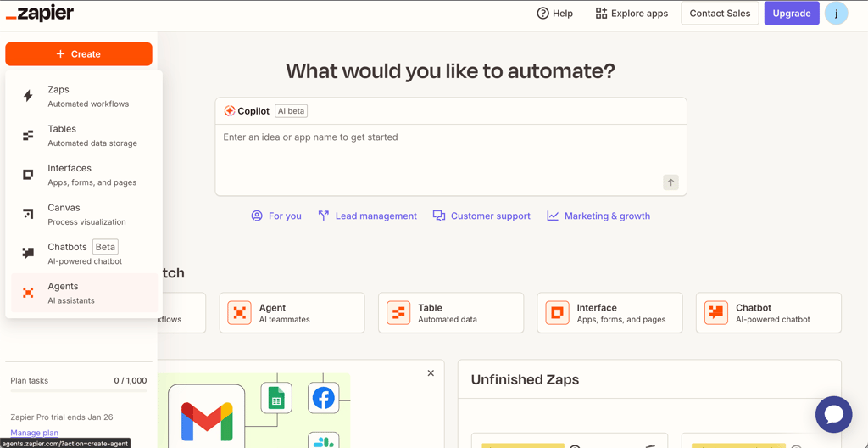Click the Upgrade button

[x=792, y=14]
